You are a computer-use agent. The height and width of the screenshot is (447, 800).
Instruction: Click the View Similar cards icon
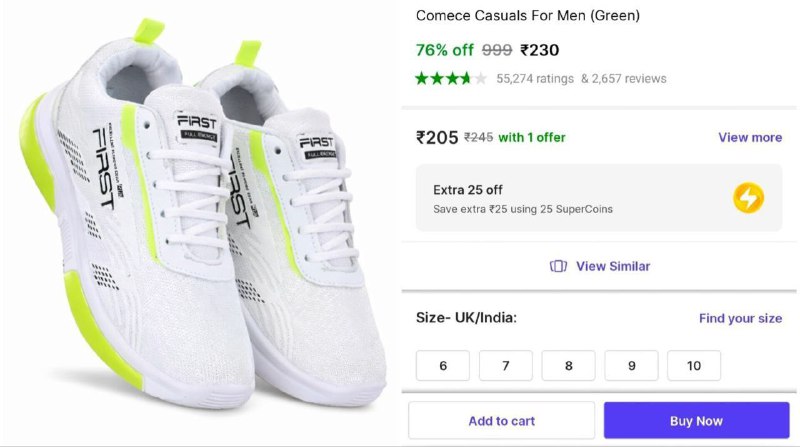pos(559,266)
